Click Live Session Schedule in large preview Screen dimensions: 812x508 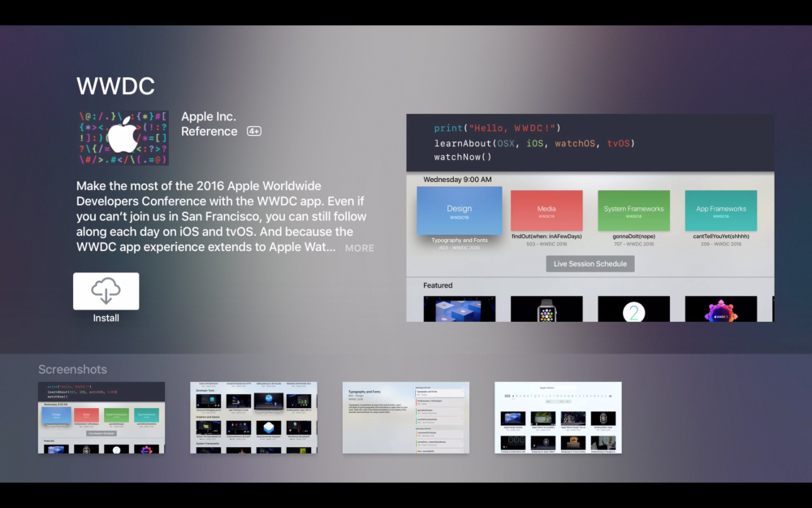590,264
